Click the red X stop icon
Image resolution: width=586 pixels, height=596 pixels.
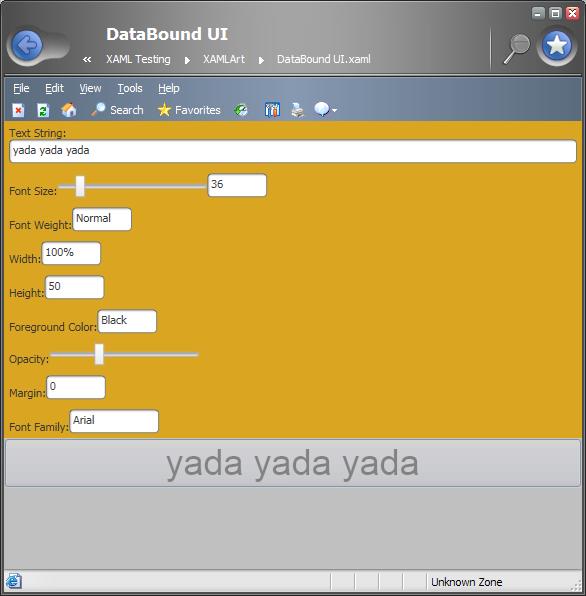point(18,110)
